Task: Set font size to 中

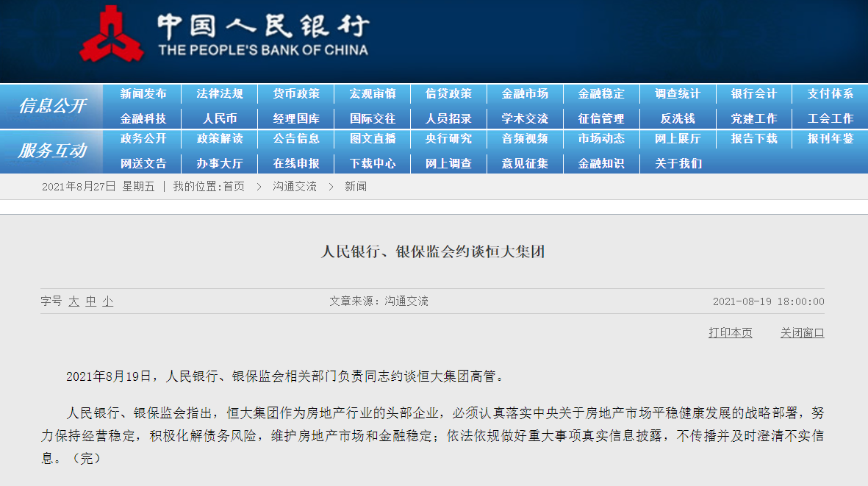Action: pos(91,301)
